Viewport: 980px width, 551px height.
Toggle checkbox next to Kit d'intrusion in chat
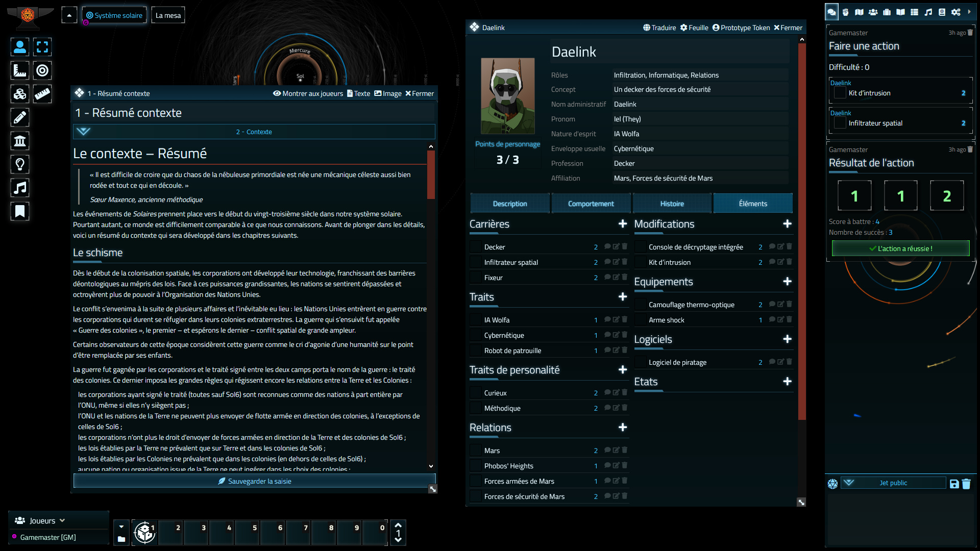[x=840, y=93]
